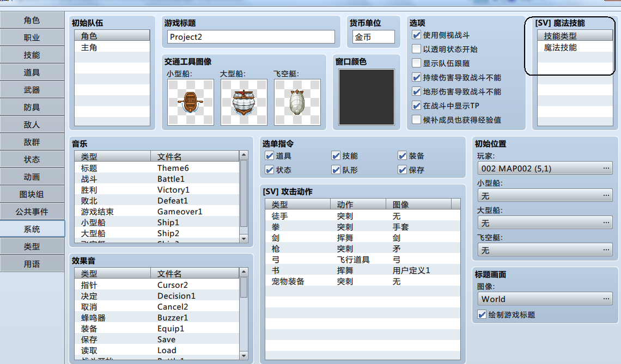Open the small boat vehicle image
The height and width of the screenshot is (364, 621).
191,102
